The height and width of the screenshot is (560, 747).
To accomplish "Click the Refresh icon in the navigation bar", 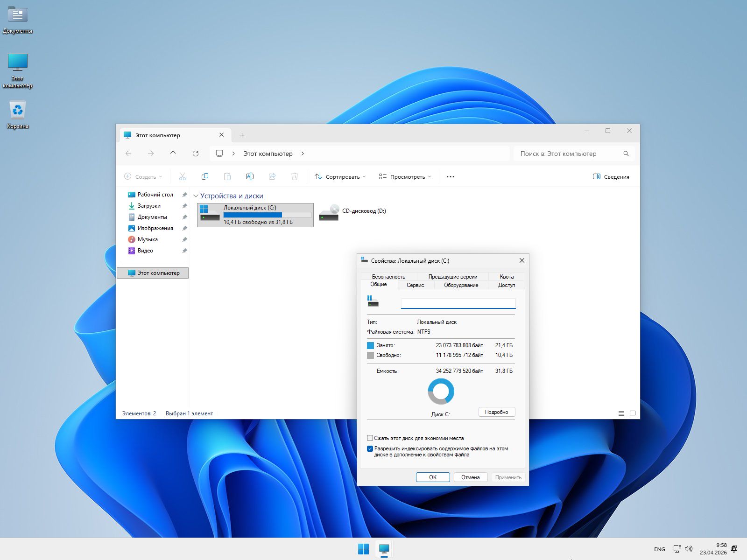I will tap(196, 154).
